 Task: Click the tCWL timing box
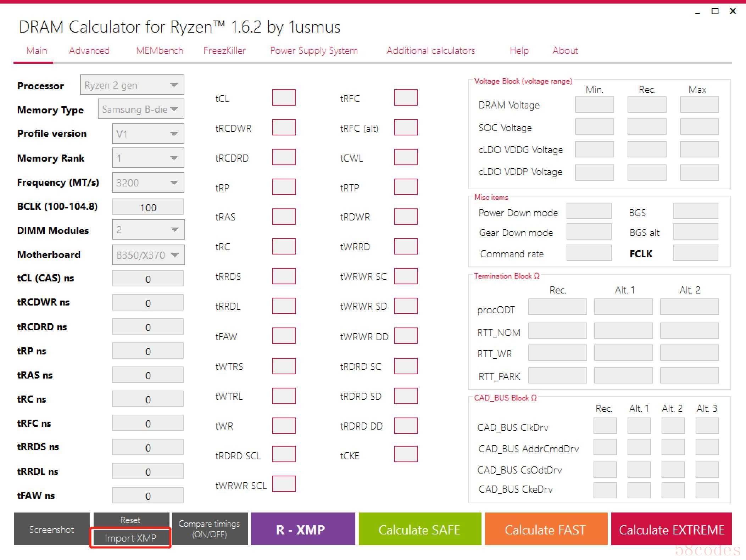click(x=406, y=157)
